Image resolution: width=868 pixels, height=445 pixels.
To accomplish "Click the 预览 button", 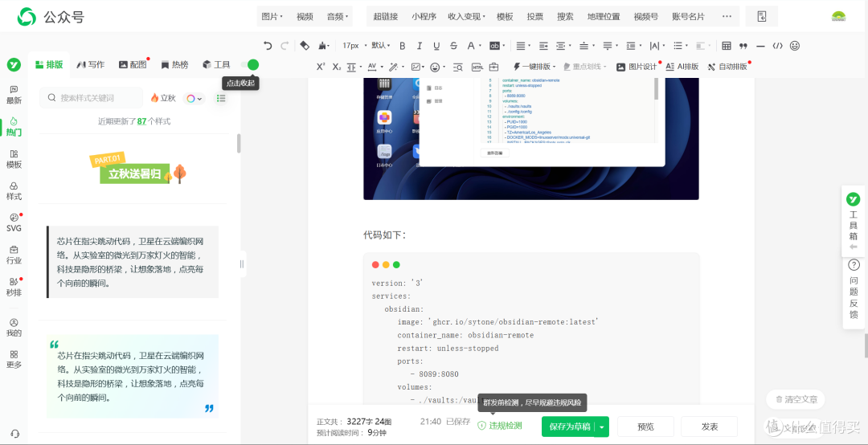I will (x=645, y=427).
